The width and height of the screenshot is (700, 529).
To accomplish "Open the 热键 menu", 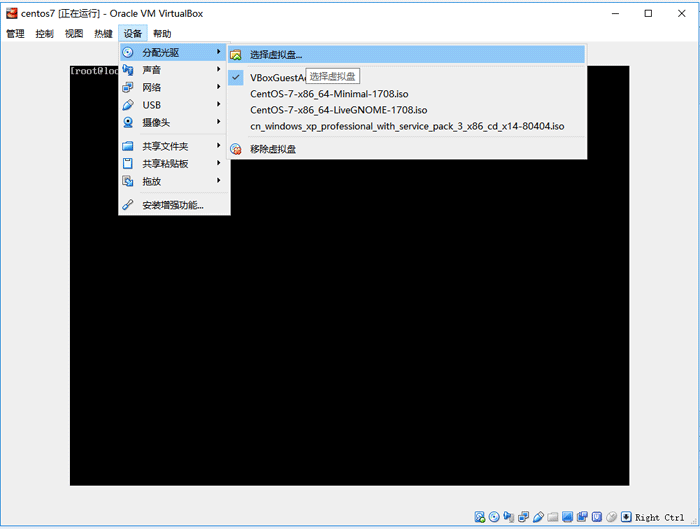I will (x=104, y=33).
